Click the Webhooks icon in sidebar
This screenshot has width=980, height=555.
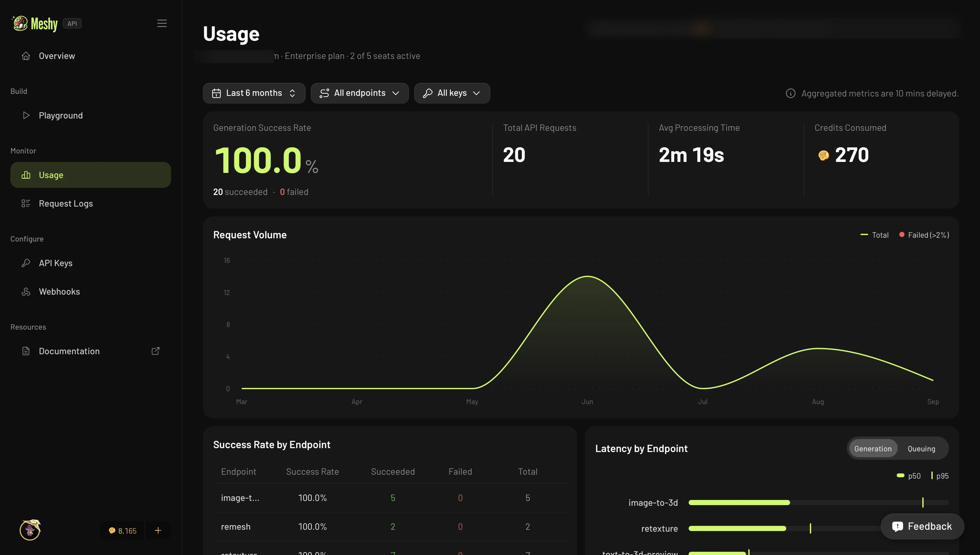click(26, 292)
